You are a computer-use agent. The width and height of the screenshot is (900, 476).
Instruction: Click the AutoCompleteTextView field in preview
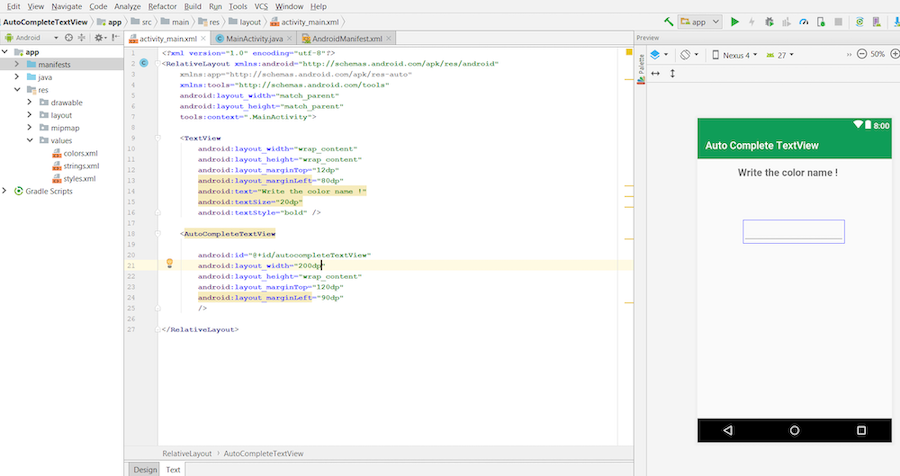793,231
